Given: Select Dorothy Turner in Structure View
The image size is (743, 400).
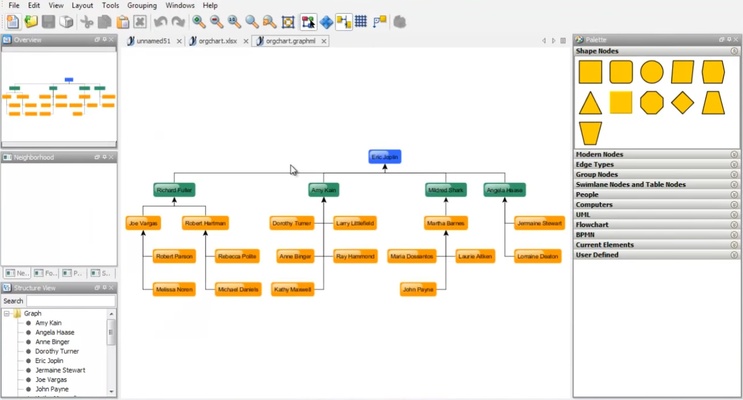Looking at the screenshot, I should coord(57,351).
